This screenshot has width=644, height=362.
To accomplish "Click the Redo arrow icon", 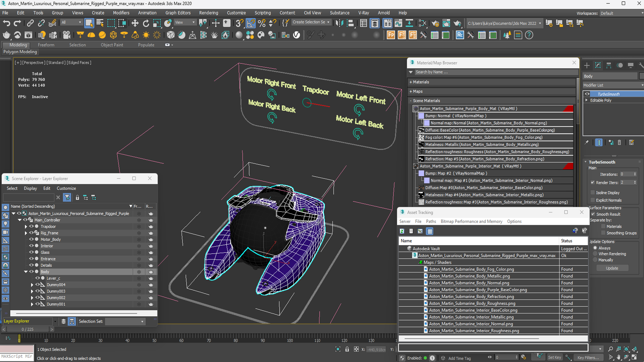I will point(17,23).
